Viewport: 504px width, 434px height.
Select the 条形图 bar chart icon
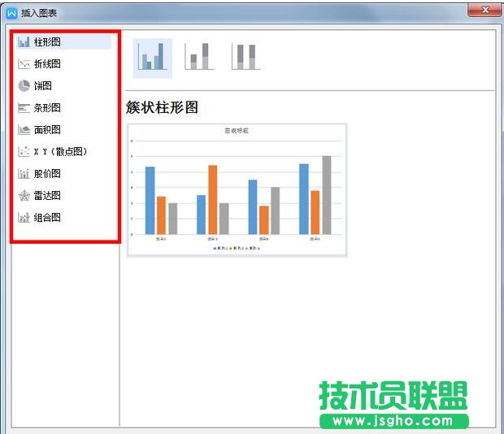(x=24, y=108)
